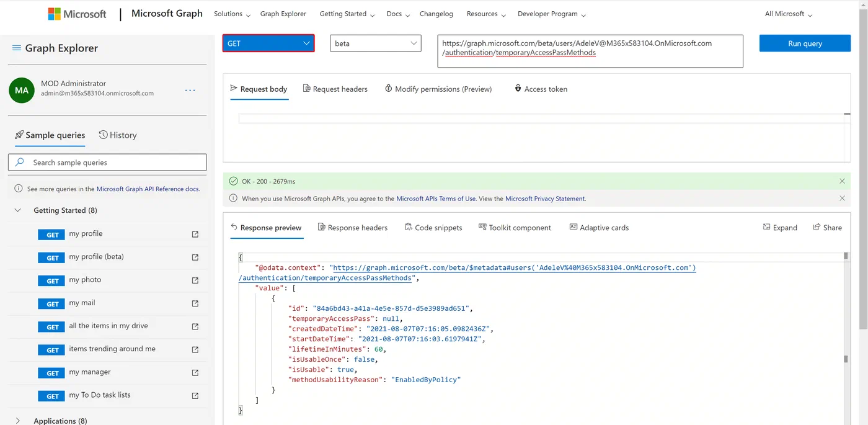The height and width of the screenshot is (425, 868).
Task: Run the 'my manager' GET sample query
Action: [53, 373]
